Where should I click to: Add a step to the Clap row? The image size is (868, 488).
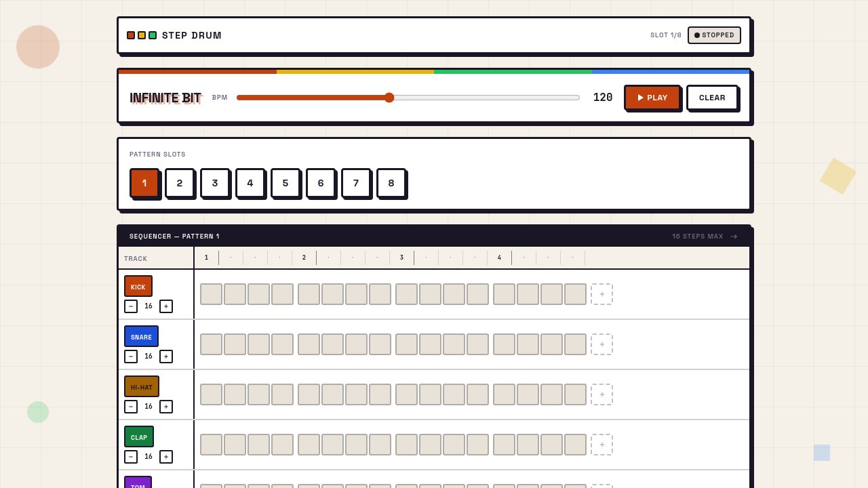click(601, 445)
